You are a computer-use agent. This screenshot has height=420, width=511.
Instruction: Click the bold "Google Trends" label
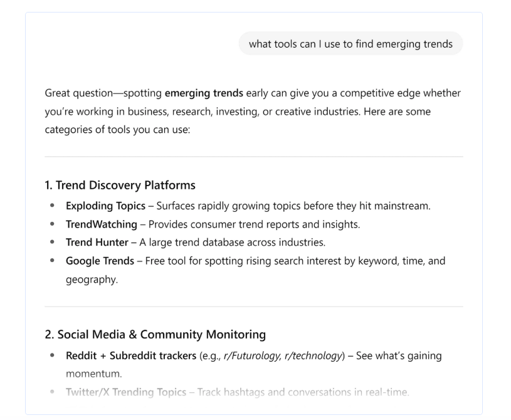coord(100,261)
